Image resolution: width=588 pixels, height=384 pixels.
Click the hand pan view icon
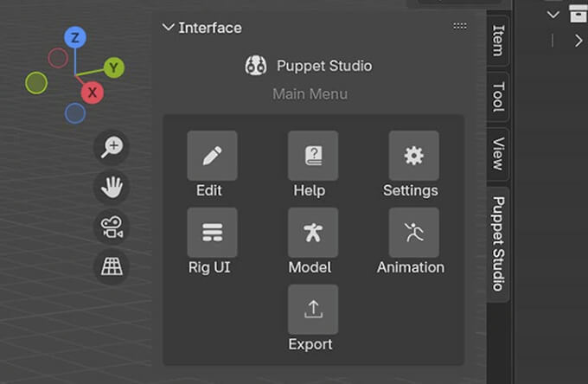pyautogui.click(x=112, y=187)
